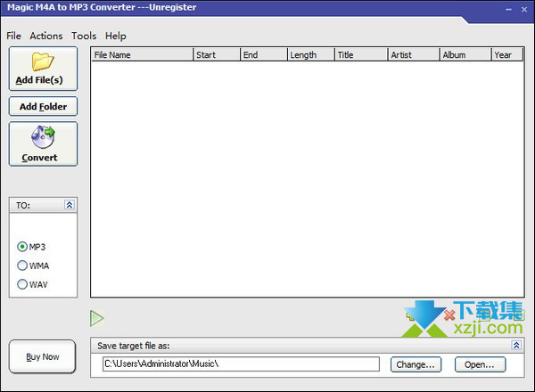
Task: Minimize the converter window
Action: click(508, 10)
